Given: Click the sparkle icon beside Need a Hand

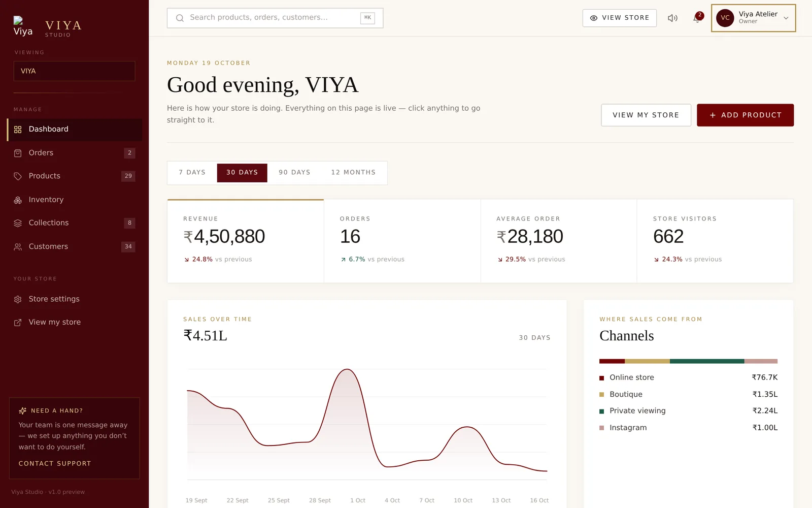Looking at the screenshot, I should coord(22,410).
